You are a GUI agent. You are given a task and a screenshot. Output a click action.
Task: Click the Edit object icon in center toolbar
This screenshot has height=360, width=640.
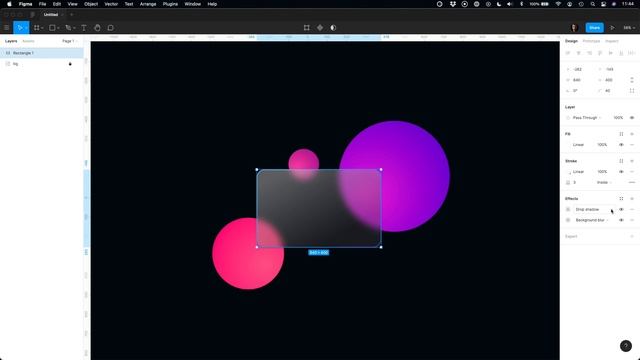click(x=307, y=28)
